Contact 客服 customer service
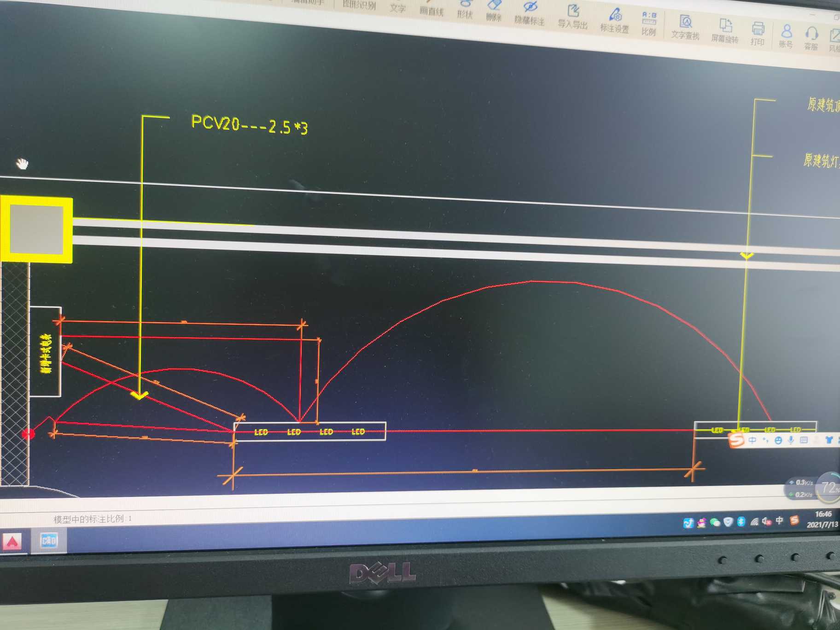Screen dimensions: 840x630 click(811, 39)
